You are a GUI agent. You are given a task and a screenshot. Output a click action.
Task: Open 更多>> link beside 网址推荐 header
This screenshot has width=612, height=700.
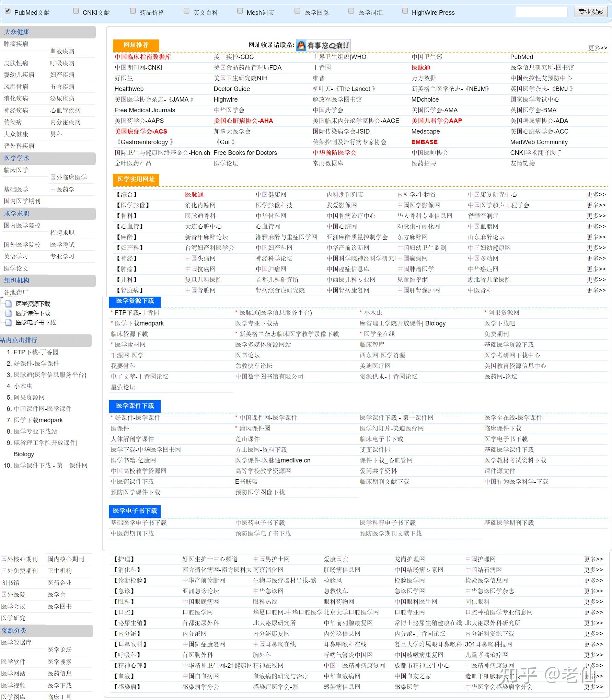(598, 48)
